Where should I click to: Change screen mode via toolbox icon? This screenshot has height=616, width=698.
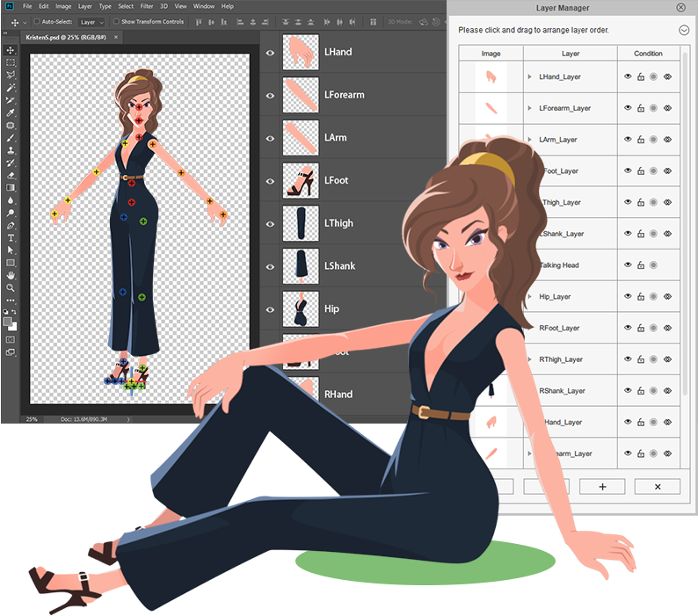pos(11,352)
